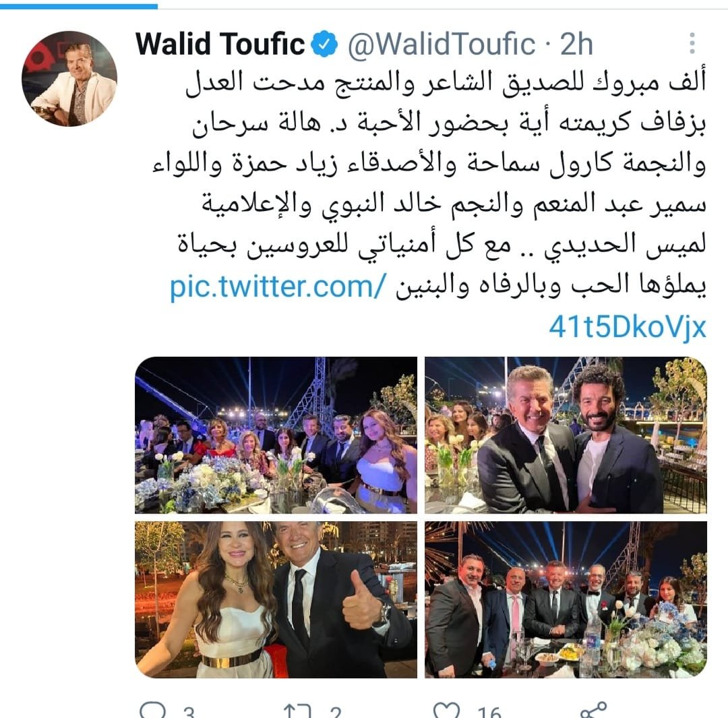Image resolution: width=728 pixels, height=718 pixels.
Task: Click Walid Toufic's profile avatar
Action: (x=69, y=78)
